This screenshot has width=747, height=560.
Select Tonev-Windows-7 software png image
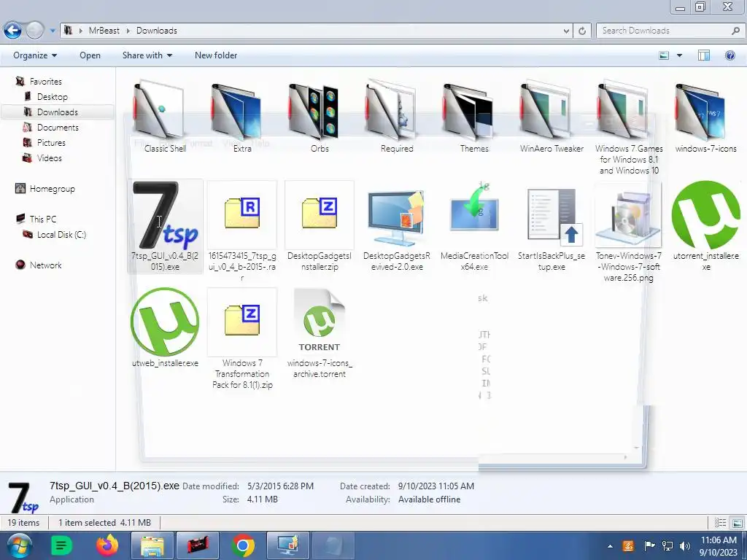[629, 232]
